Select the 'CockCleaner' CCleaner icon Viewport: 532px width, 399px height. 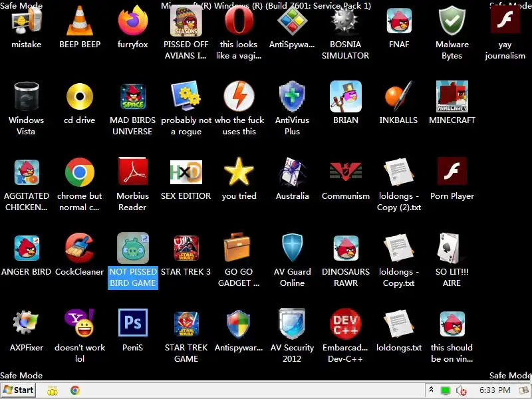80,248
